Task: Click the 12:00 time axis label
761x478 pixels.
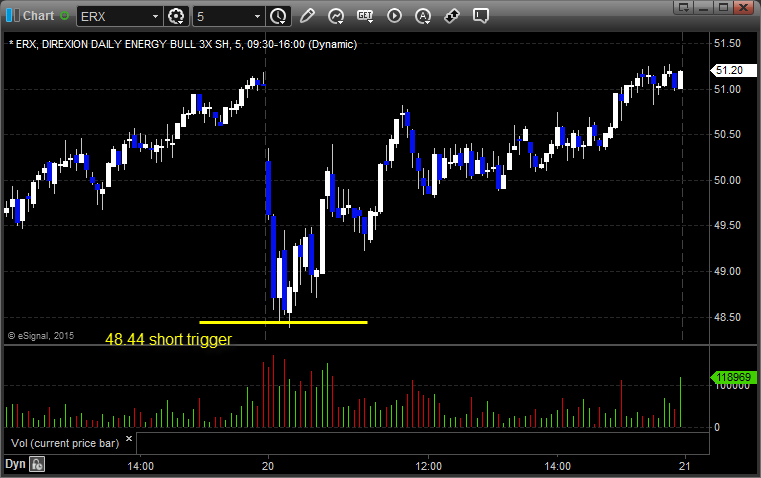Action: point(429,466)
